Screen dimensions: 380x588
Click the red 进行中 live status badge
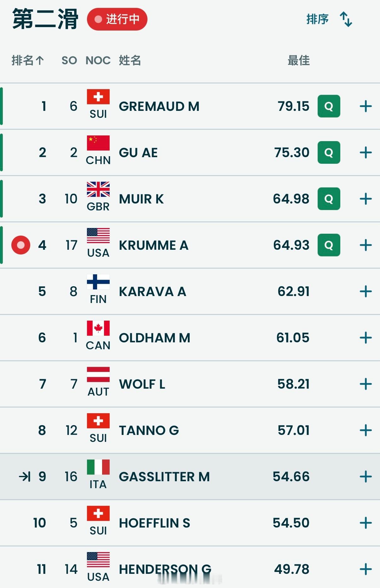click(117, 19)
